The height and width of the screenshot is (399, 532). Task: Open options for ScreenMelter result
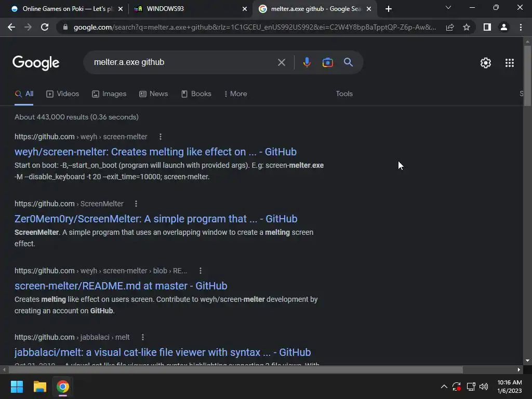pyautogui.click(x=136, y=204)
